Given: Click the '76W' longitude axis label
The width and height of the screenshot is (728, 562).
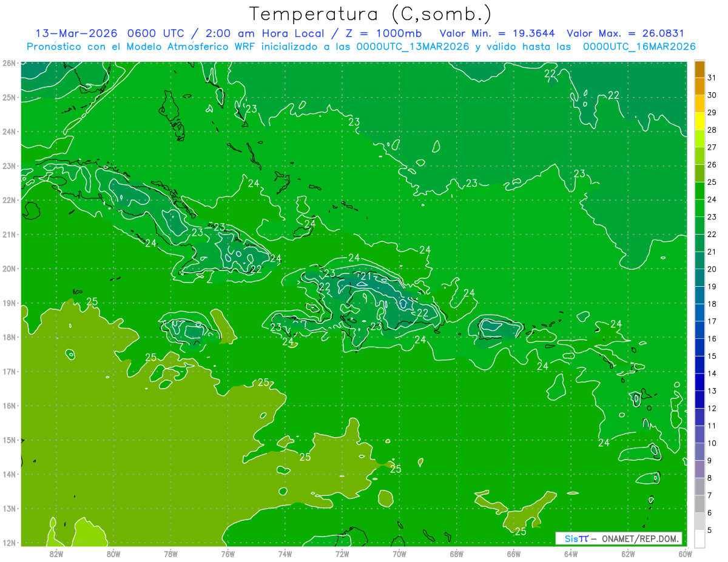Looking at the screenshot, I should [228, 554].
